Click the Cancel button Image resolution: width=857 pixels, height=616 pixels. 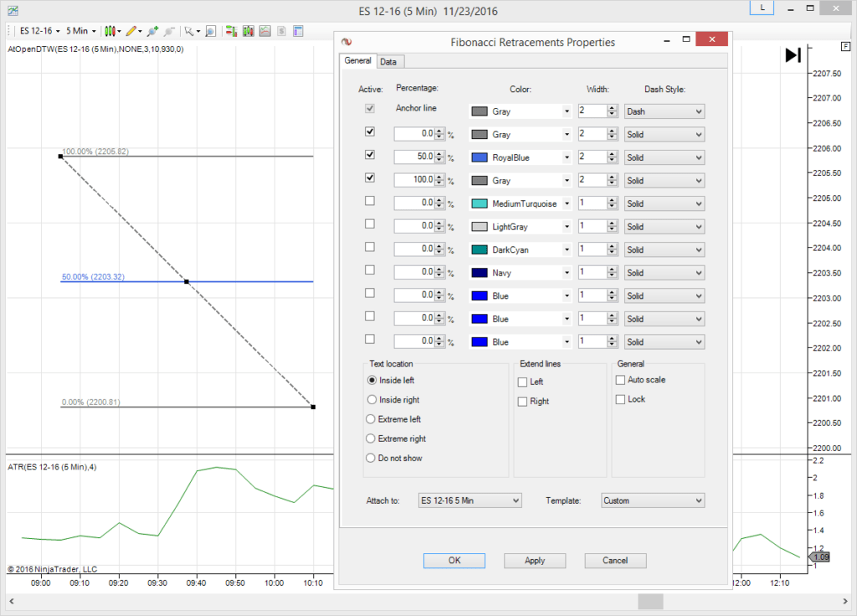pyautogui.click(x=615, y=560)
